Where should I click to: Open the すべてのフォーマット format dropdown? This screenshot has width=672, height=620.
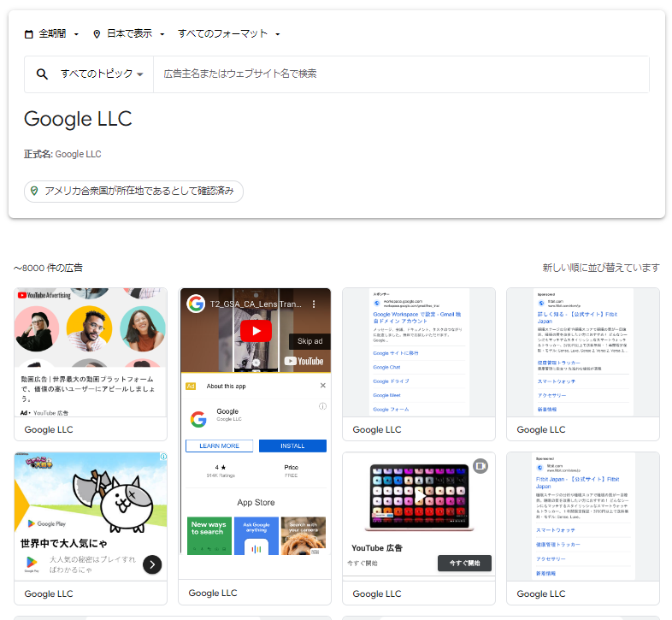228,34
